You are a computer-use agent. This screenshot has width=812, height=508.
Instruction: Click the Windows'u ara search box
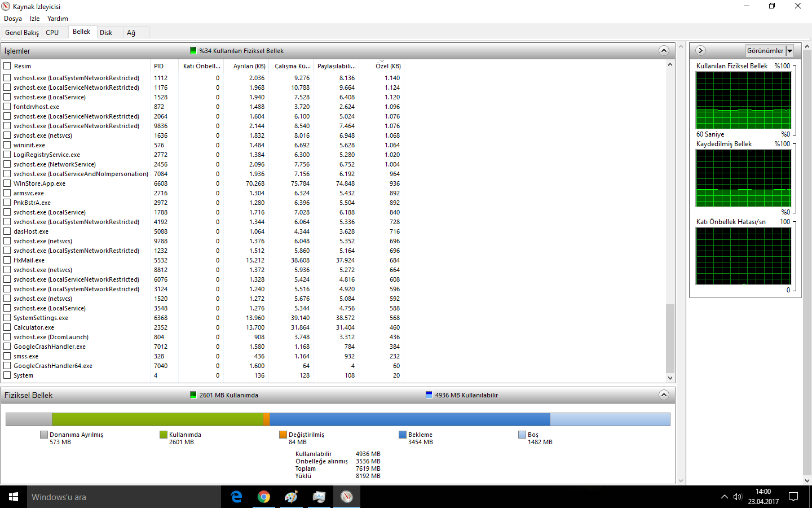click(124, 497)
